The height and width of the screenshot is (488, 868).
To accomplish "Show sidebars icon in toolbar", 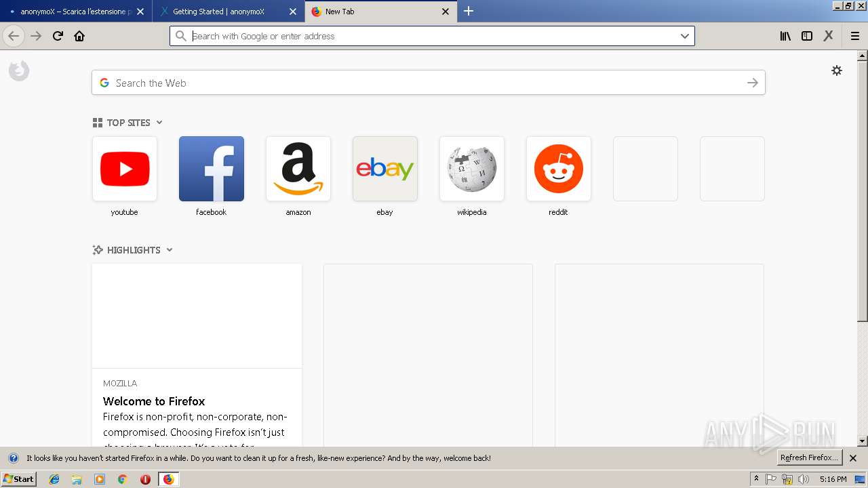I will click(x=807, y=36).
